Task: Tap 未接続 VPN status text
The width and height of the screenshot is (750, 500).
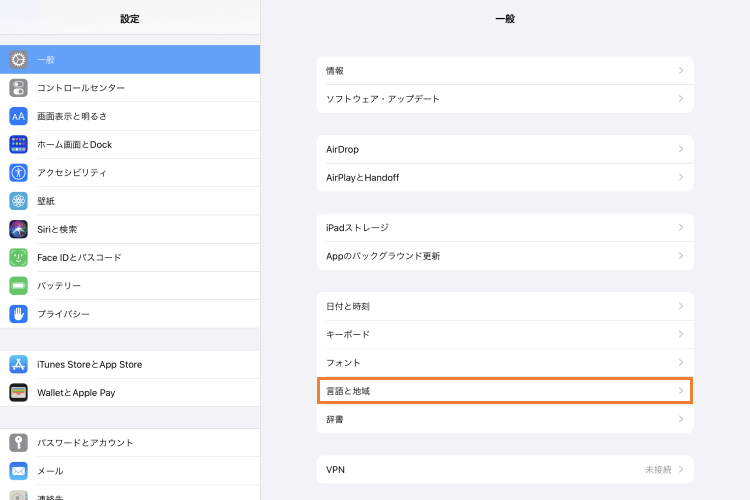Action: coord(658,470)
